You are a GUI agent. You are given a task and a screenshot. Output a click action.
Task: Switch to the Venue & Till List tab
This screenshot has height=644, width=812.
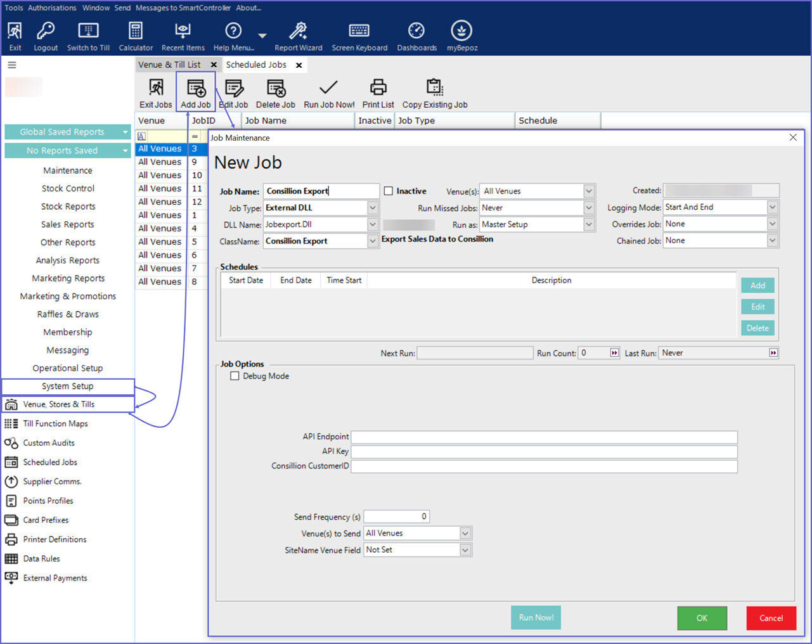coord(169,65)
